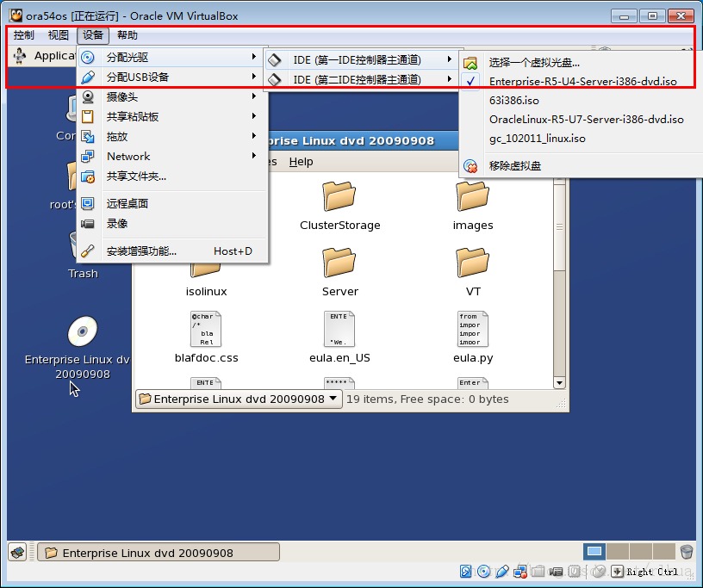Expand the Network submenu

point(172,156)
